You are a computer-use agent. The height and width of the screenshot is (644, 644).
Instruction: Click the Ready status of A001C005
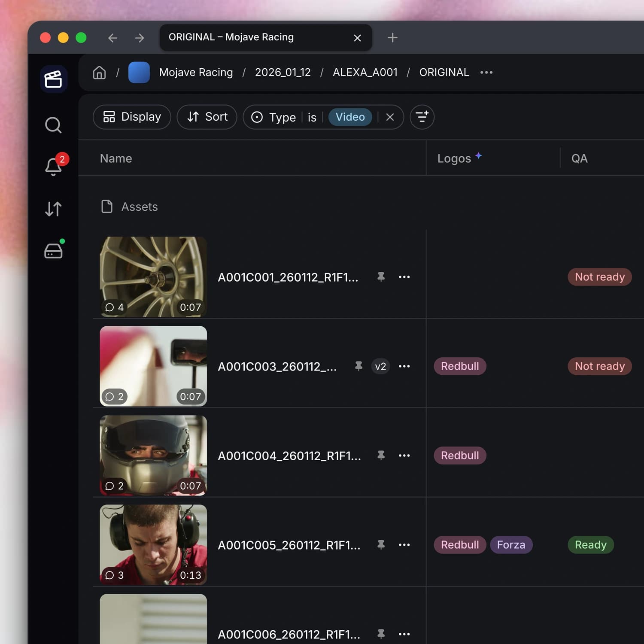click(591, 545)
